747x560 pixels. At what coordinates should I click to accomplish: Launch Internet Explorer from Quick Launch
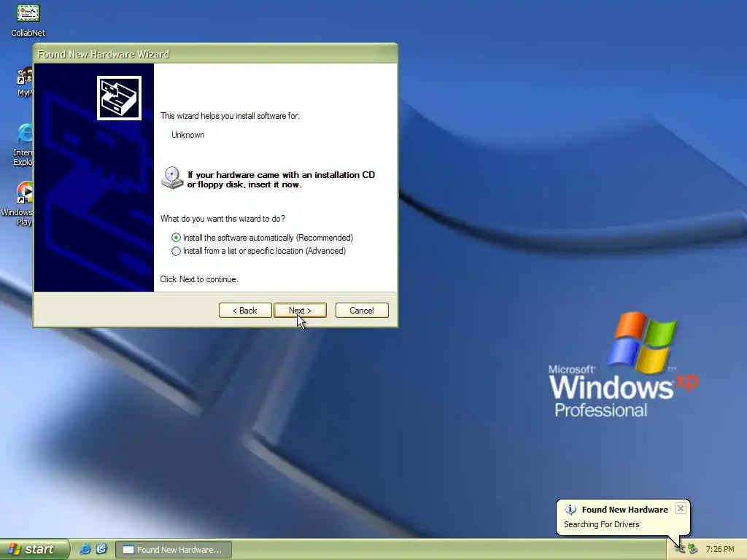click(85, 549)
